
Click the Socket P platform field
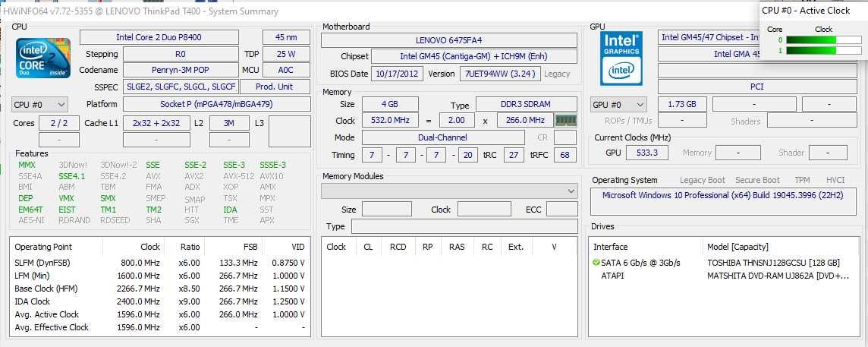216,104
